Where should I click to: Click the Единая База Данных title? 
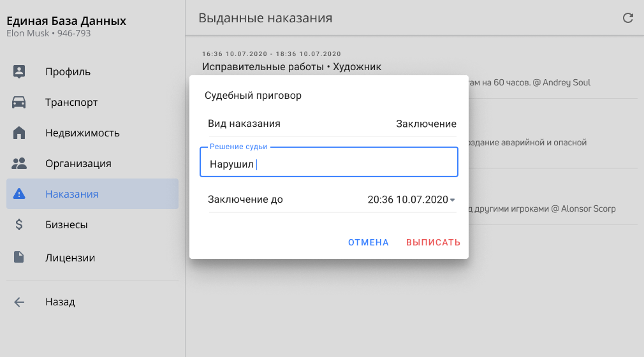[x=66, y=21]
